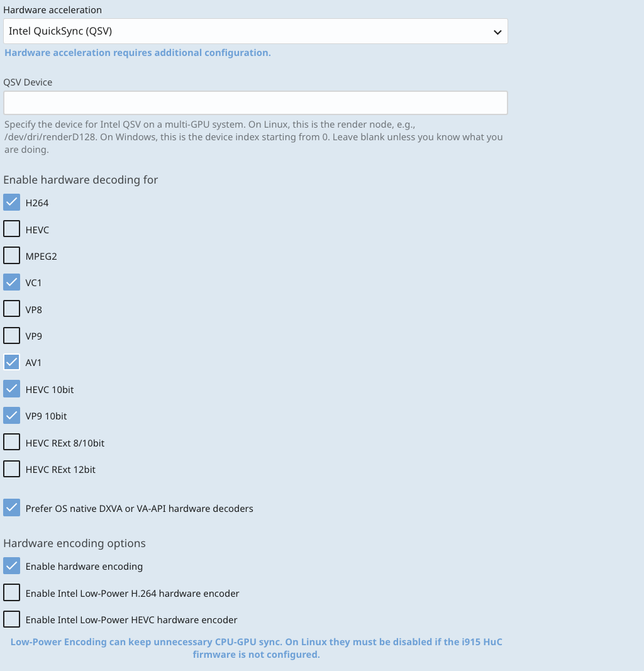Disable HEVC 10bit hardware decoding

(12, 389)
